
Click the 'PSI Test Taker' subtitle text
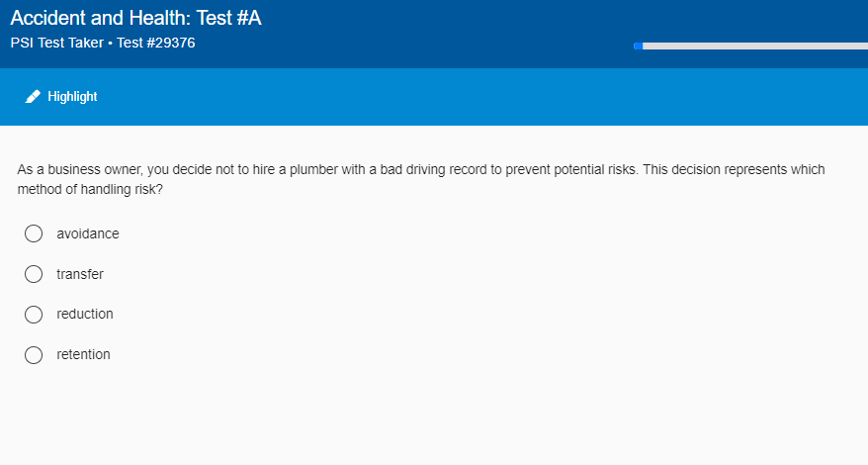pyautogui.click(x=56, y=43)
